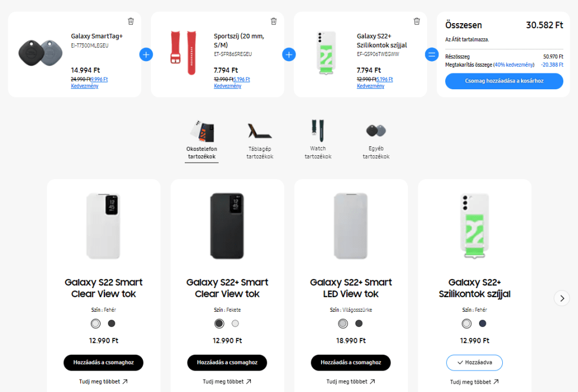578x392 pixels.
Task: Open the Egyéb tartozékok tab label
Action: click(x=376, y=153)
